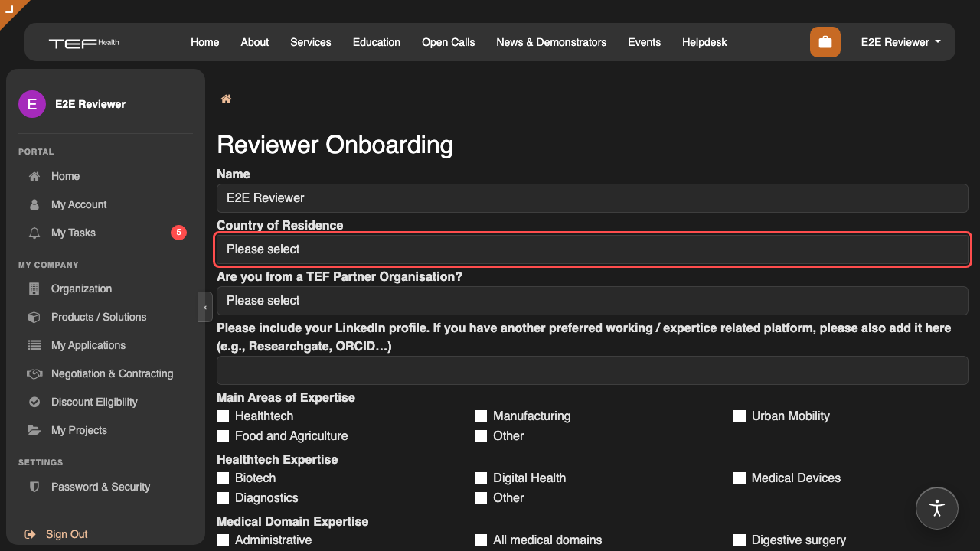Viewport: 980px width, 551px height.
Task: Tick the Digital Health checkbox
Action: pos(481,478)
